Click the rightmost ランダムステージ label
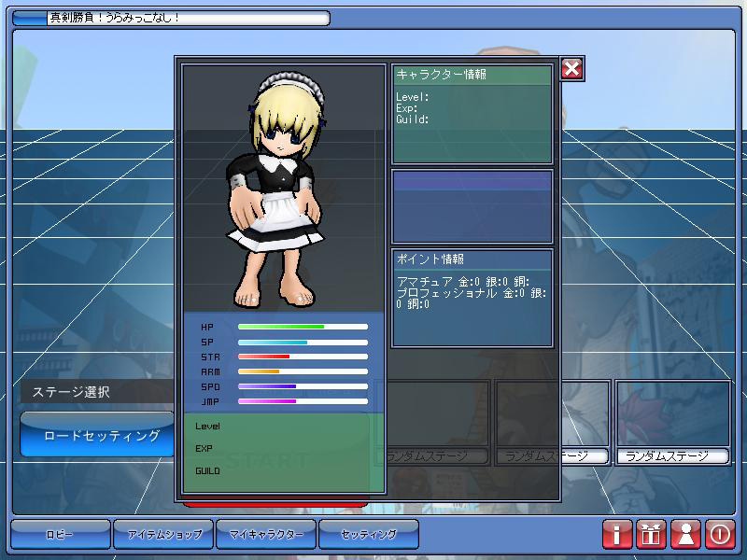Screen dimensions: 747x560 pyautogui.click(x=672, y=456)
